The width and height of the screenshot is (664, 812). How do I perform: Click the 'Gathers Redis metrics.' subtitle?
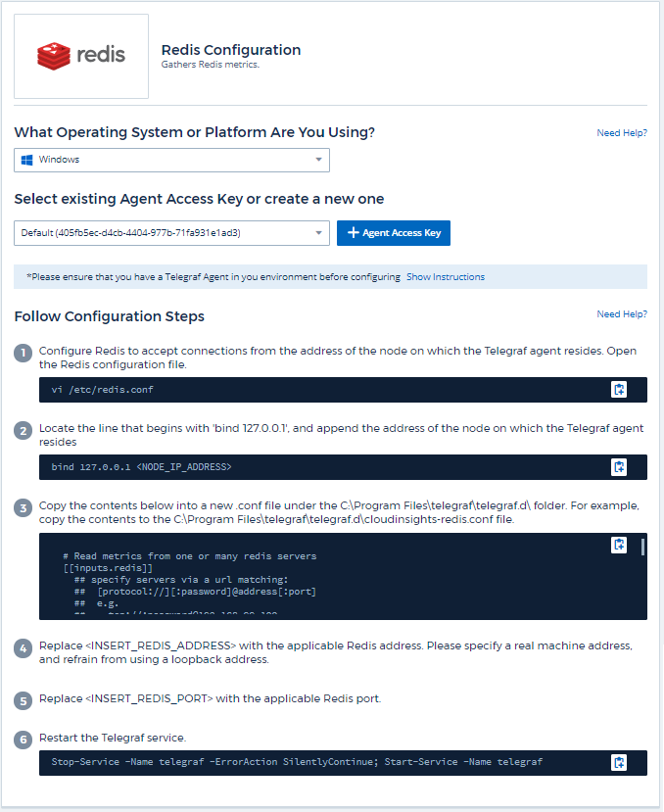click(211, 65)
